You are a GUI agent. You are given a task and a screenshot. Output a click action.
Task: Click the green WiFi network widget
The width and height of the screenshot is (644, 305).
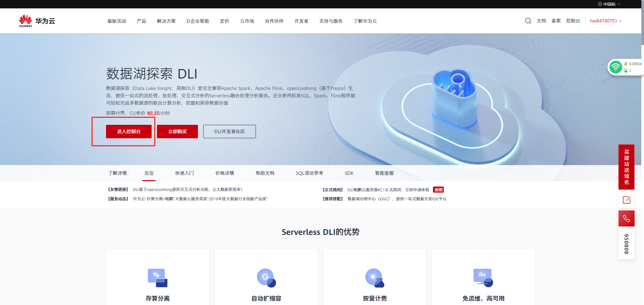tap(616, 67)
